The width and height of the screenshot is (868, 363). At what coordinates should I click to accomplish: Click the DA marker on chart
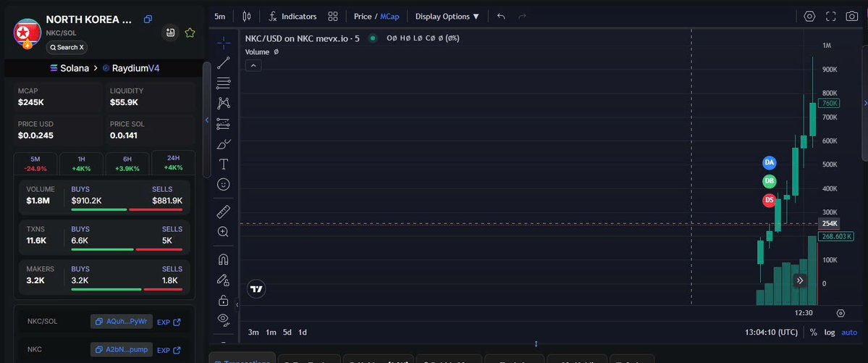(x=769, y=162)
